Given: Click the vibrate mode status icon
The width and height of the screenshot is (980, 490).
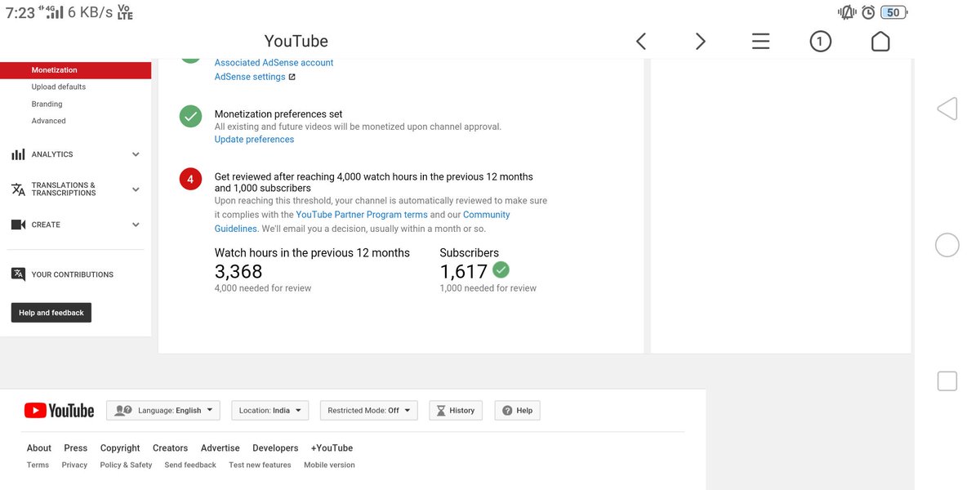Looking at the screenshot, I should pyautogui.click(x=847, y=12).
